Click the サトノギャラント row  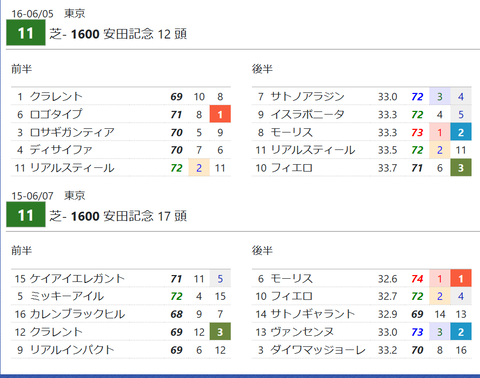click(x=362, y=314)
